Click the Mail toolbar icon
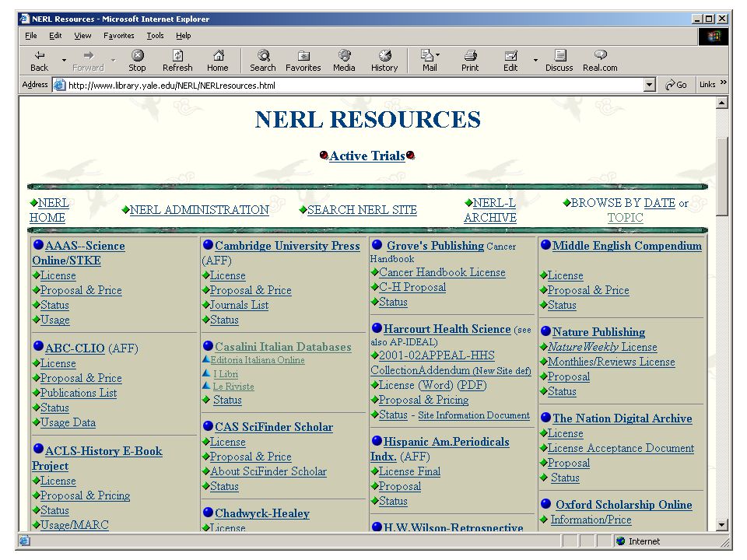This screenshot has width=747, height=560. 427,55
